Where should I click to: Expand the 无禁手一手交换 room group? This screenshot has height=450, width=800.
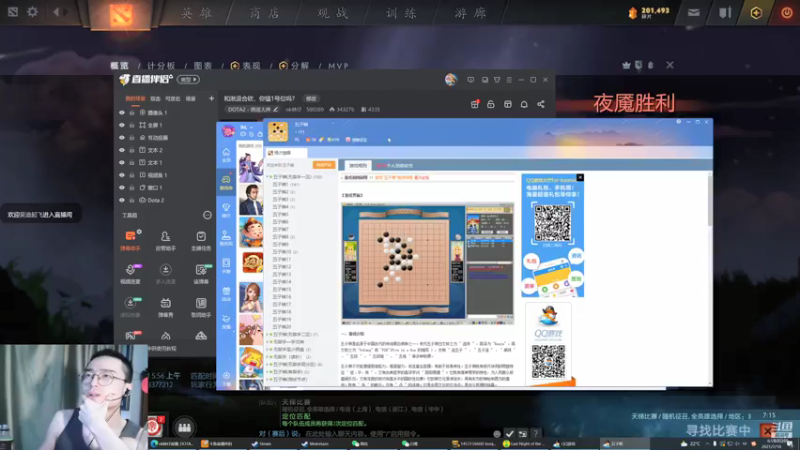click(x=268, y=342)
